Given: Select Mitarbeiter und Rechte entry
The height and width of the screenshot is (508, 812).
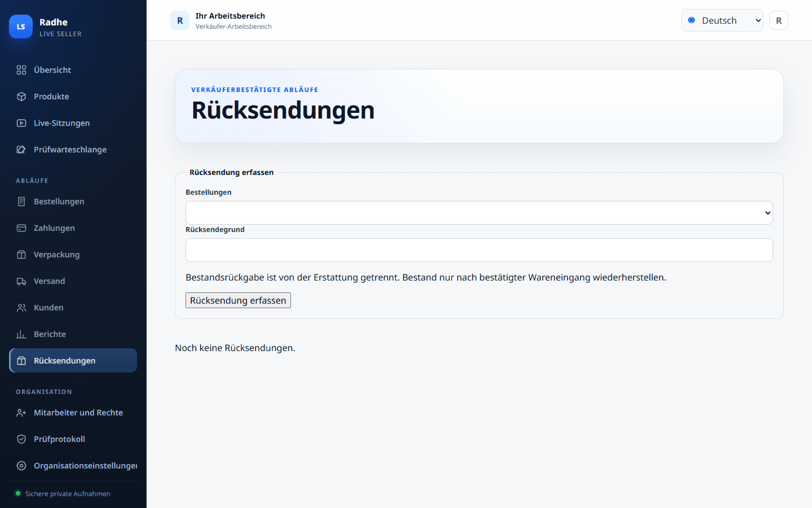Looking at the screenshot, I should click(73, 413).
